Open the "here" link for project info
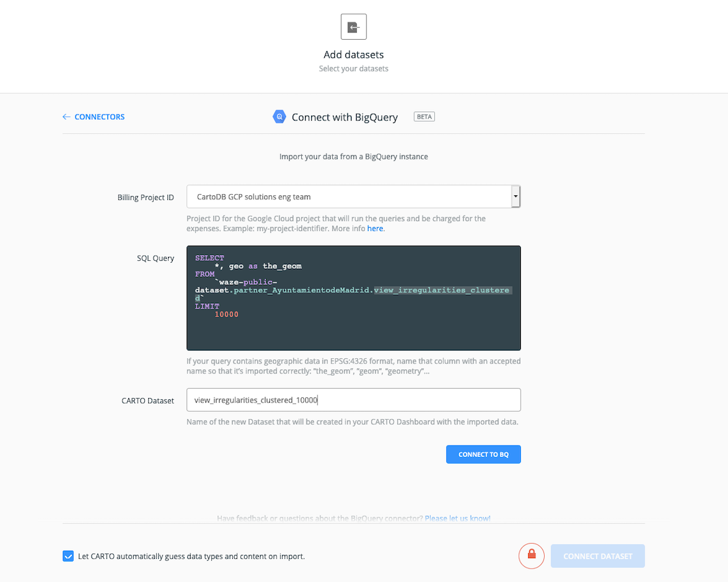 (375, 228)
